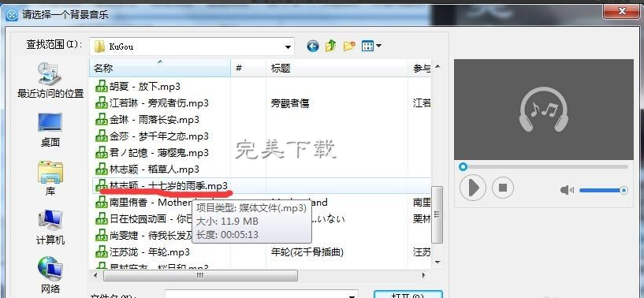Click the horizontal scrollbar thumb

click(x=200, y=275)
